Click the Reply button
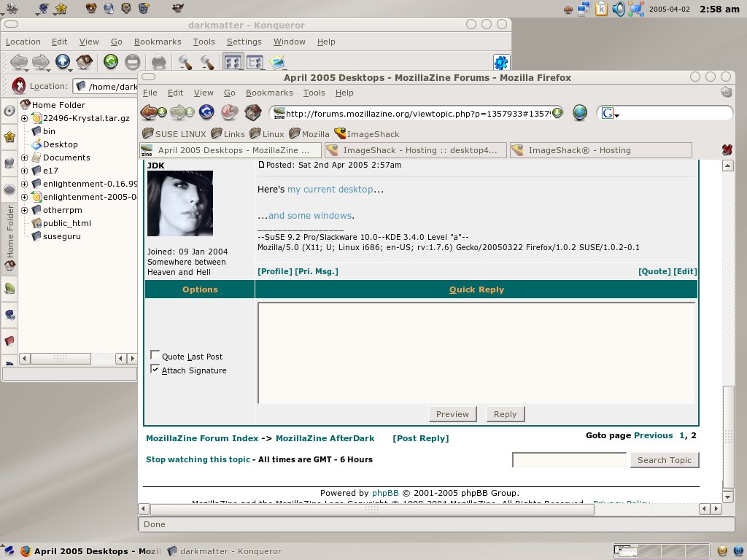Viewport: 747px width, 560px height. pyautogui.click(x=505, y=414)
